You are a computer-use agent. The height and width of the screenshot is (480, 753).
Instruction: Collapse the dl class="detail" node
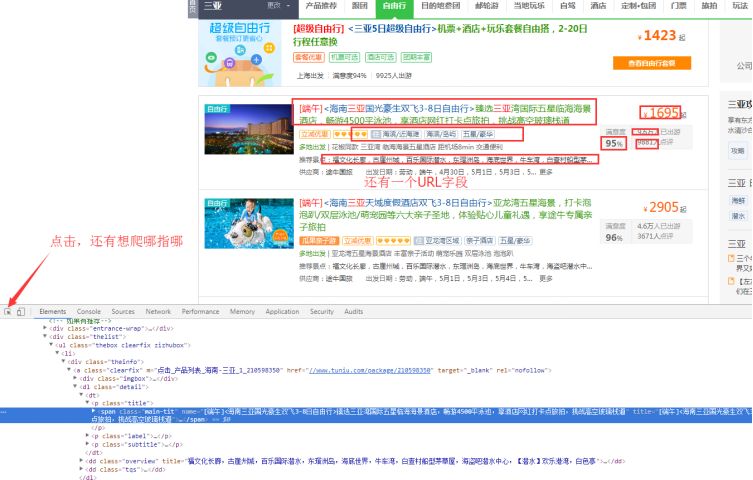point(75,386)
